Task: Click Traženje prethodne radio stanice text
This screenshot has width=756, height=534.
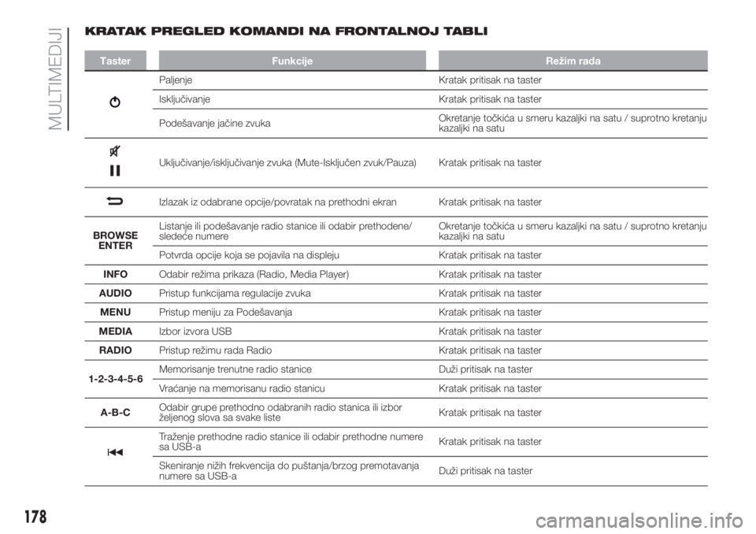Action: tap(291, 442)
